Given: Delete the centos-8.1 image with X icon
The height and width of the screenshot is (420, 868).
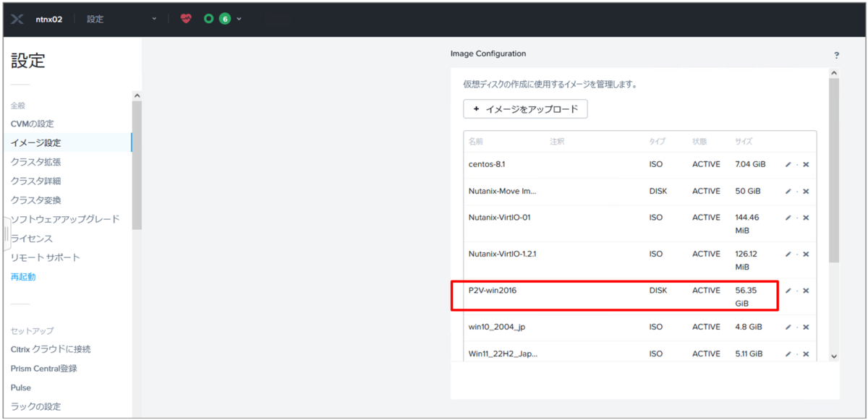Looking at the screenshot, I should point(806,165).
